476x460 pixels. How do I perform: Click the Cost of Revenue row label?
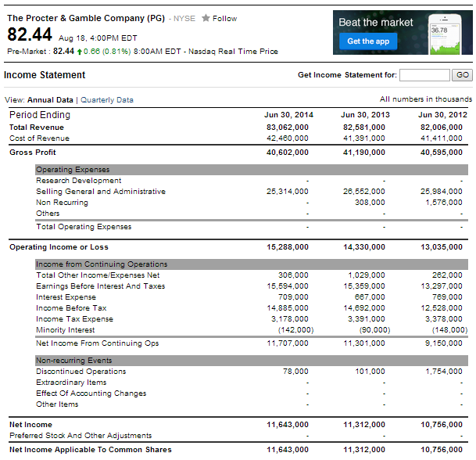coord(39,138)
